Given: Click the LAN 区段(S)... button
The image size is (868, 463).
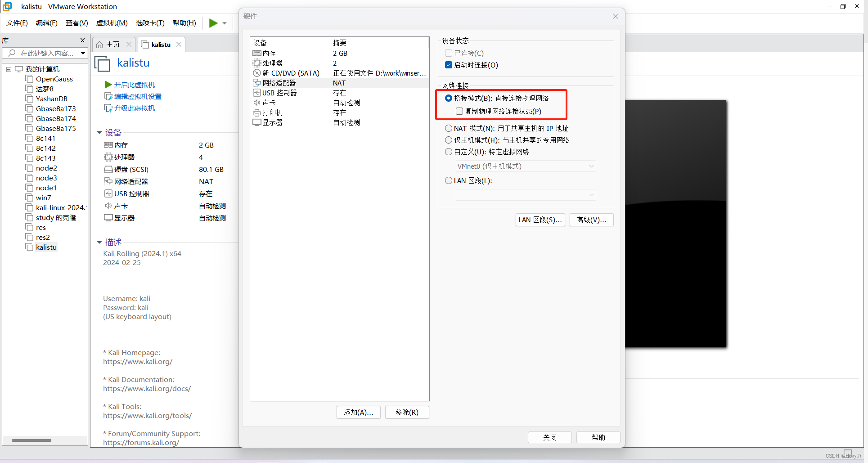Looking at the screenshot, I should tap(540, 220).
